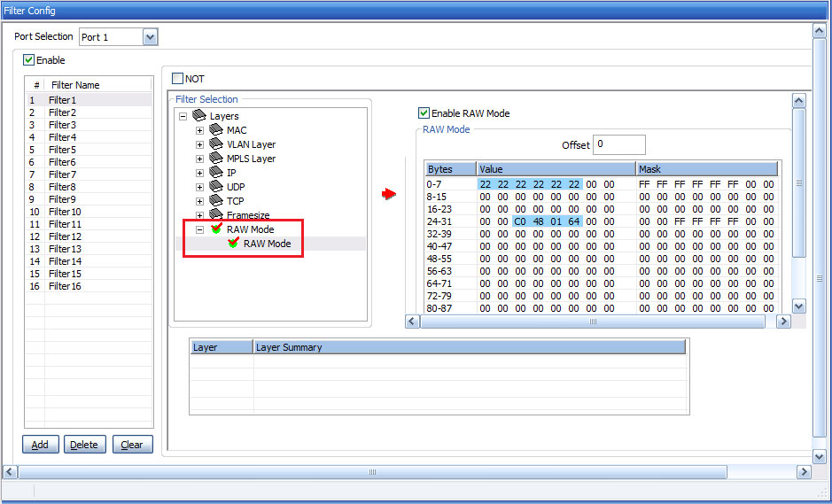Screen dimensions: 832x504
Task: Click the 80-87 bytes row label
Action: (x=439, y=307)
